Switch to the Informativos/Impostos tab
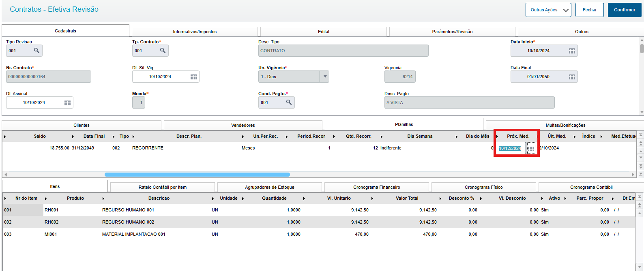This screenshot has width=644, height=271. [x=195, y=32]
